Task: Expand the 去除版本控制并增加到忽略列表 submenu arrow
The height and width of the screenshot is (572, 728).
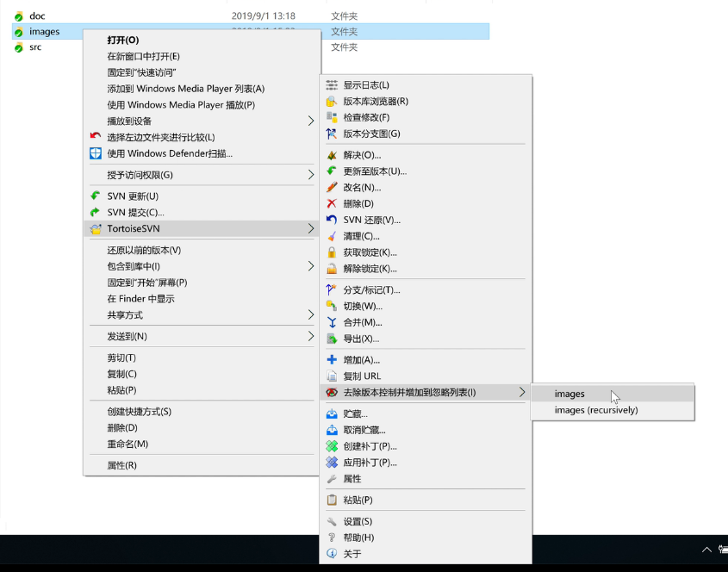Action: 522,392
